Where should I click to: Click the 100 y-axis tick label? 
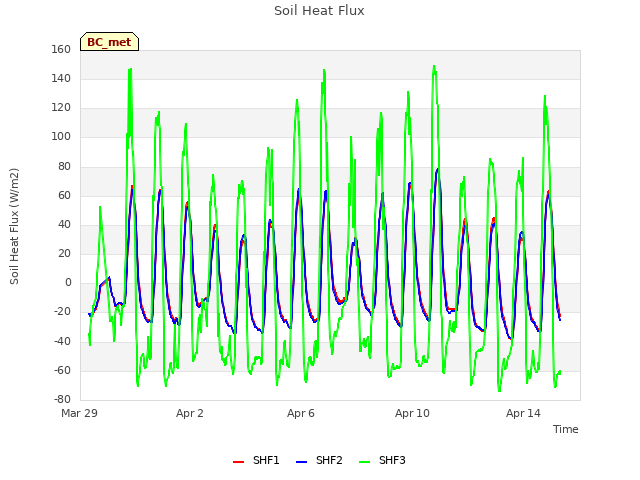pyautogui.click(x=61, y=136)
